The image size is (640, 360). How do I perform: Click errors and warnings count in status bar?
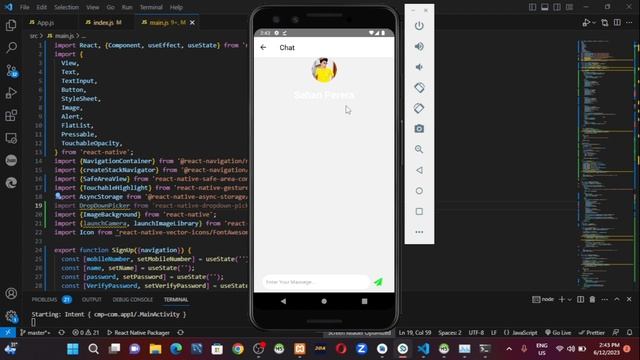pyautogui.click(x=86, y=333)
